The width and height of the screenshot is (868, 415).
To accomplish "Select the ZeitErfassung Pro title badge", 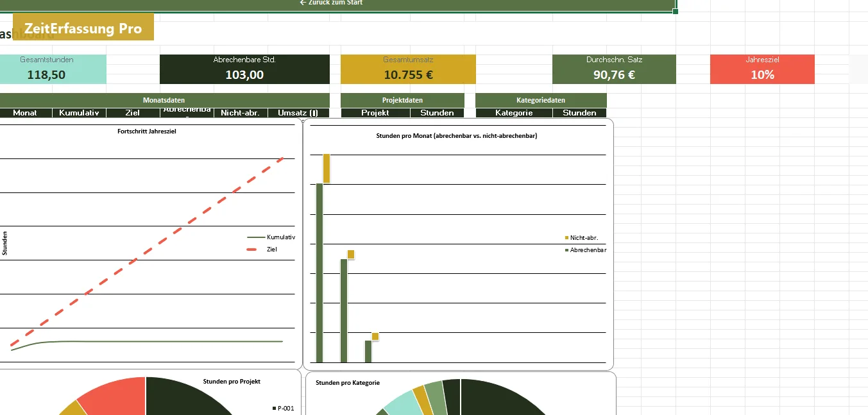I will pyautogui.click(x=83, y=28).
